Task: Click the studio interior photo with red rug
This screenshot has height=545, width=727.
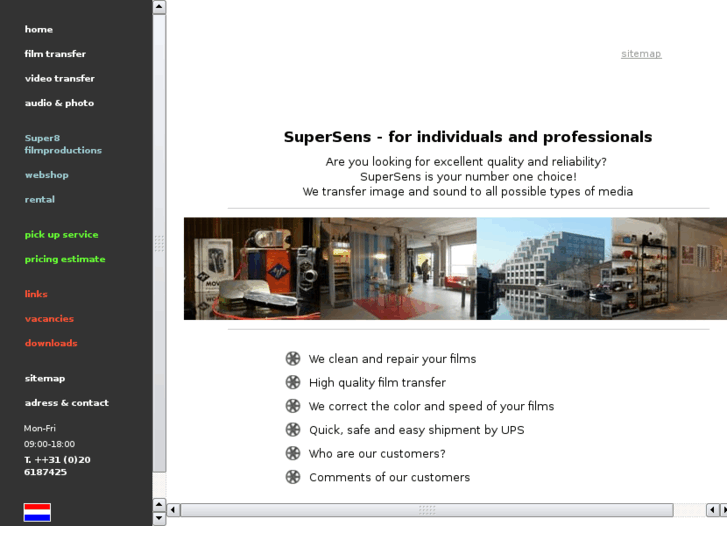Action: coord(398,269)
